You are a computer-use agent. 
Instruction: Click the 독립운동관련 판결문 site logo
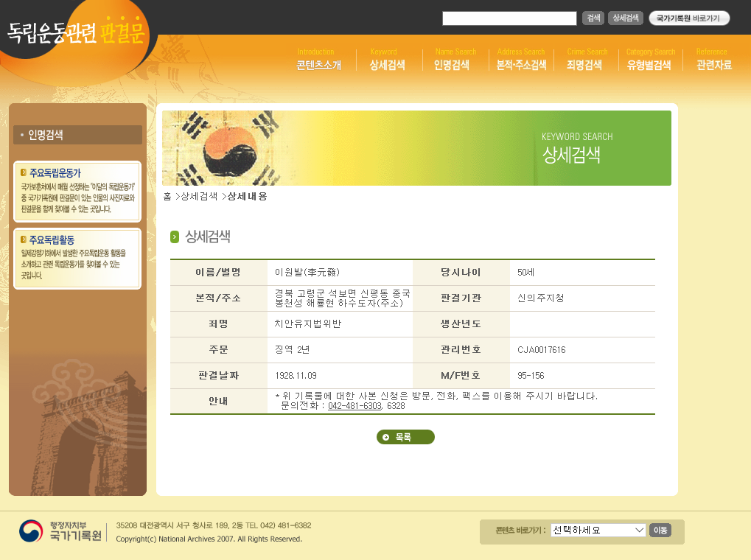click(x=76, y=32)
